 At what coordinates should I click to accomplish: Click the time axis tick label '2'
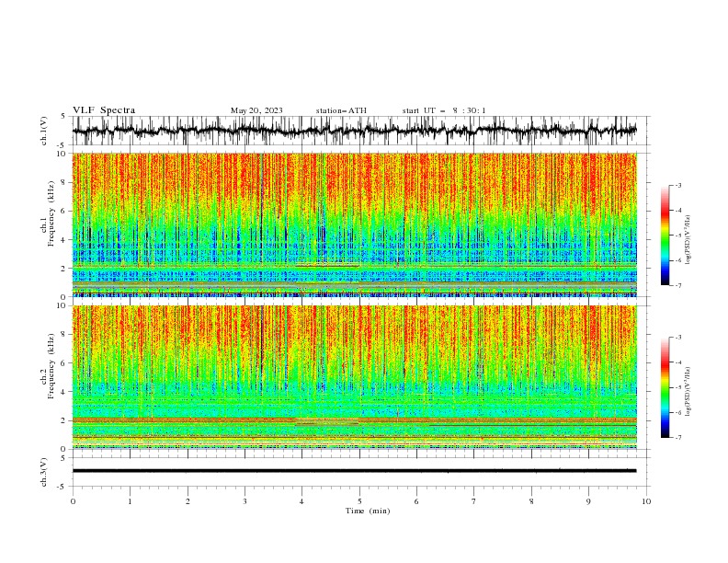[x=188, y=501]
